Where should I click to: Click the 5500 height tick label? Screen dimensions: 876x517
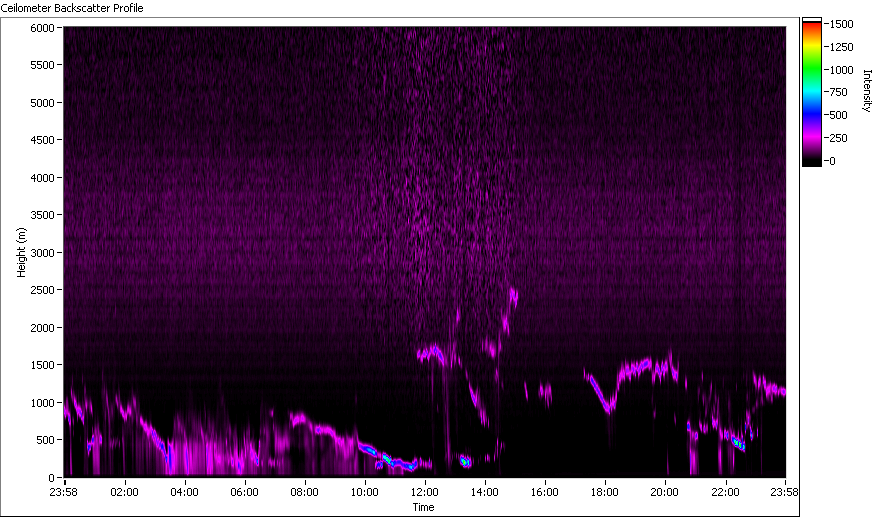pos(42,65)
